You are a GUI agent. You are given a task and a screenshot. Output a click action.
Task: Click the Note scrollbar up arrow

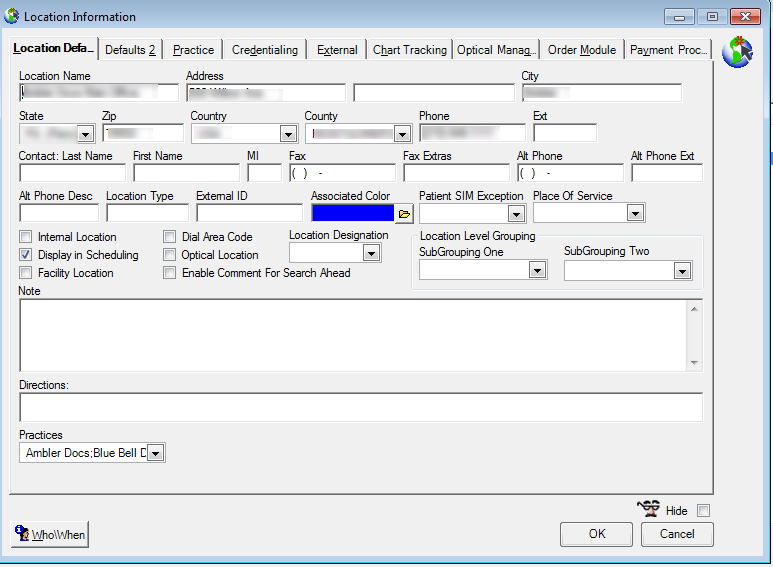tap(694, 309)
